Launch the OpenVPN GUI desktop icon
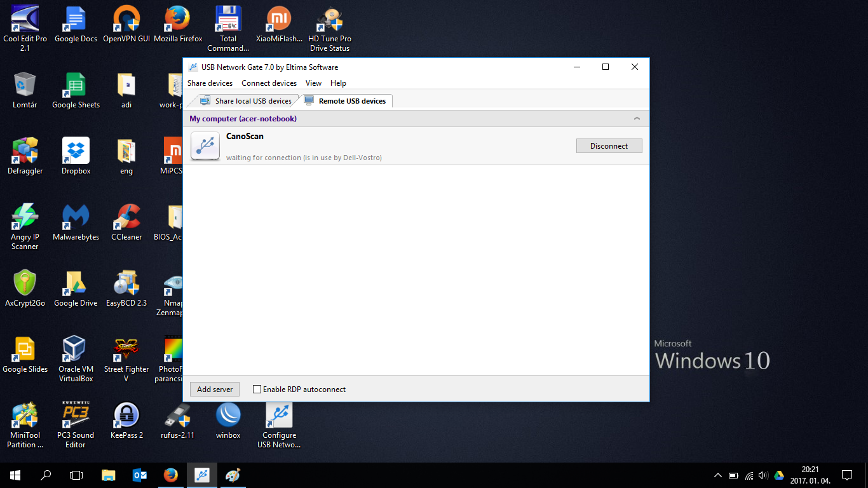Image resolution: width=868 pixels, height=488 pixels. tap(126, 20)
